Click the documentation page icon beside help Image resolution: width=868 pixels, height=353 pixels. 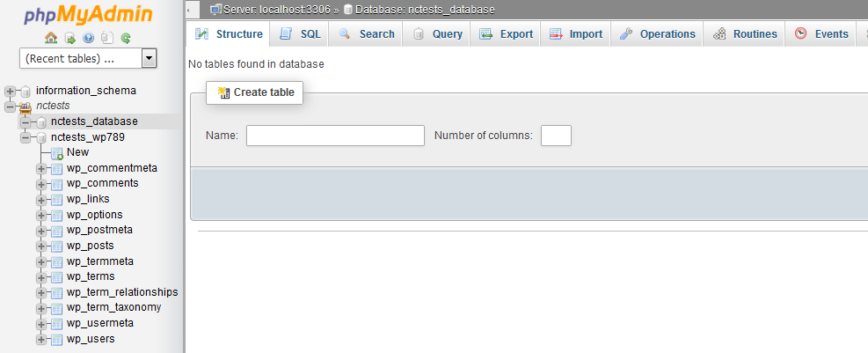coord(107,38)
